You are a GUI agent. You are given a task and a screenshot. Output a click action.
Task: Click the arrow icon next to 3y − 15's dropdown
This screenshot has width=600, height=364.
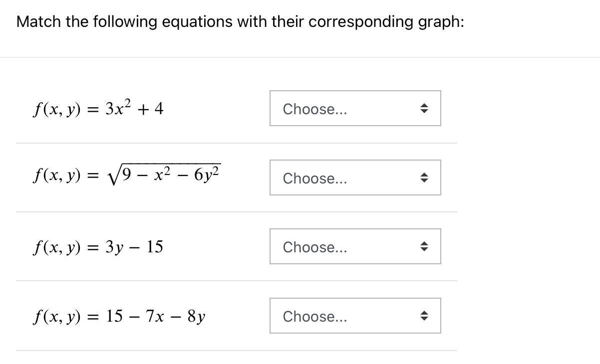click(424, 246)
